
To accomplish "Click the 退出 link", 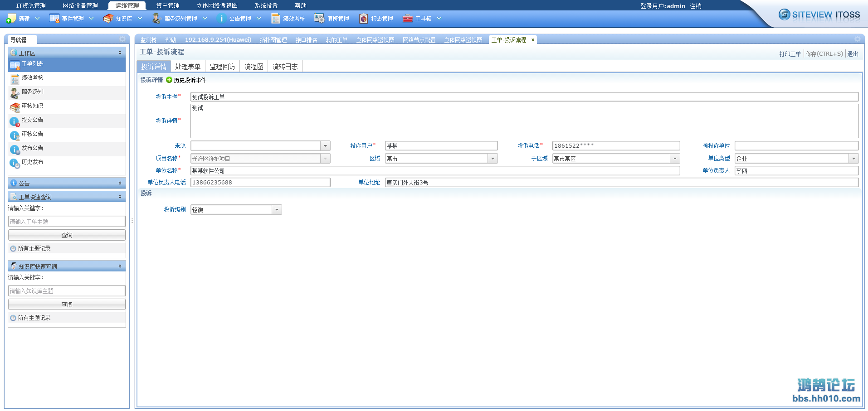I will (853, 54).
